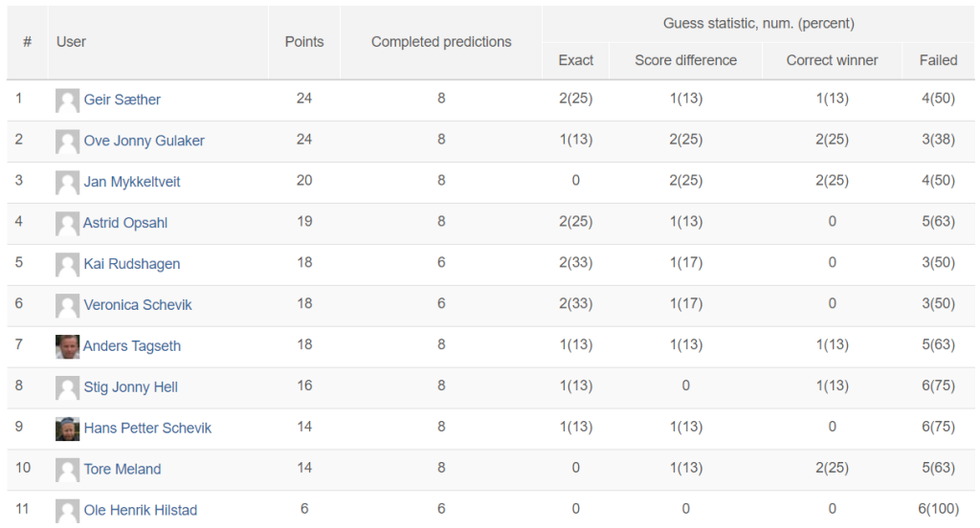Click Tore Meland's avatar icon
The width and height of the screenshot is (980, 528).
click(x=68, y=470)
